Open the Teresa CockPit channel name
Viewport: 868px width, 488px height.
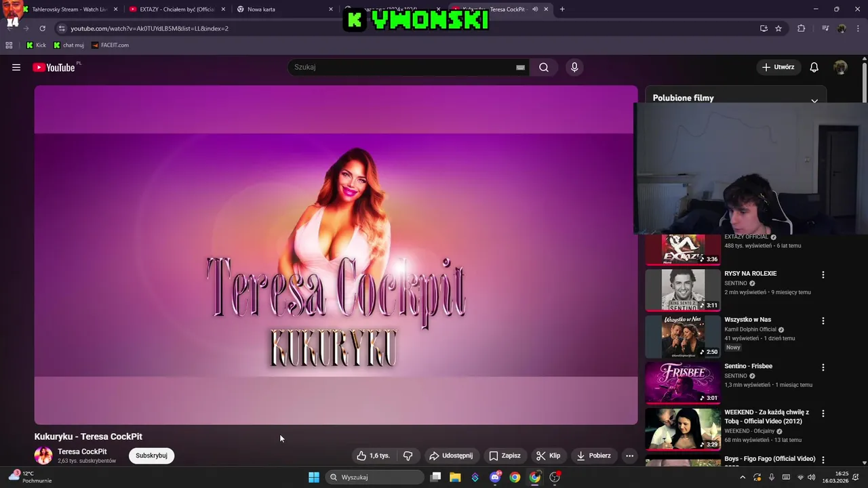click(82, 451)
